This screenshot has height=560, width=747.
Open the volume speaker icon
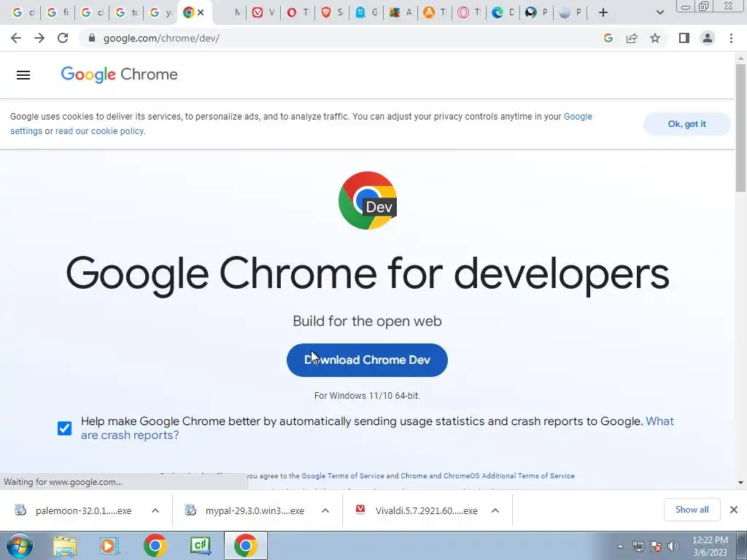coord(673,546)
